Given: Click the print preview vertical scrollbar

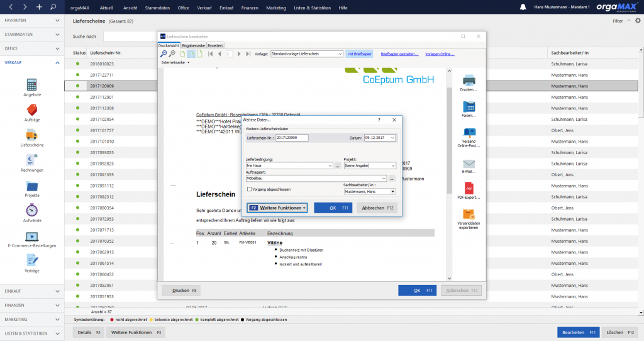Looking at the screenshot, I should tap(449, 140).
